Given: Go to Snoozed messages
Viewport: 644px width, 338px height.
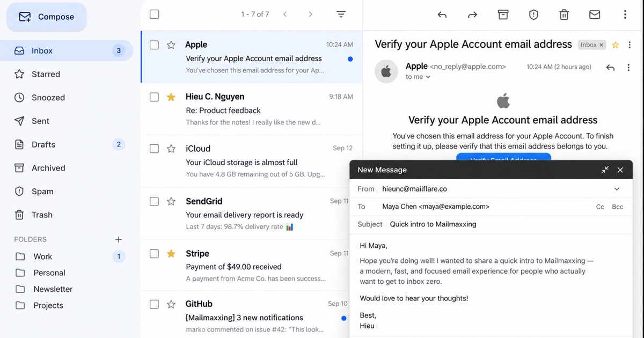Looking at the screenshot, I should pyautogui.click(x=67, y=98).
